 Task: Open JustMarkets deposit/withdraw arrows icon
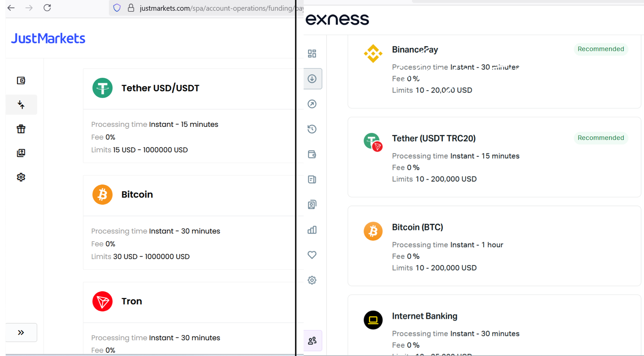pyautogui.click(x=21, y=105)
